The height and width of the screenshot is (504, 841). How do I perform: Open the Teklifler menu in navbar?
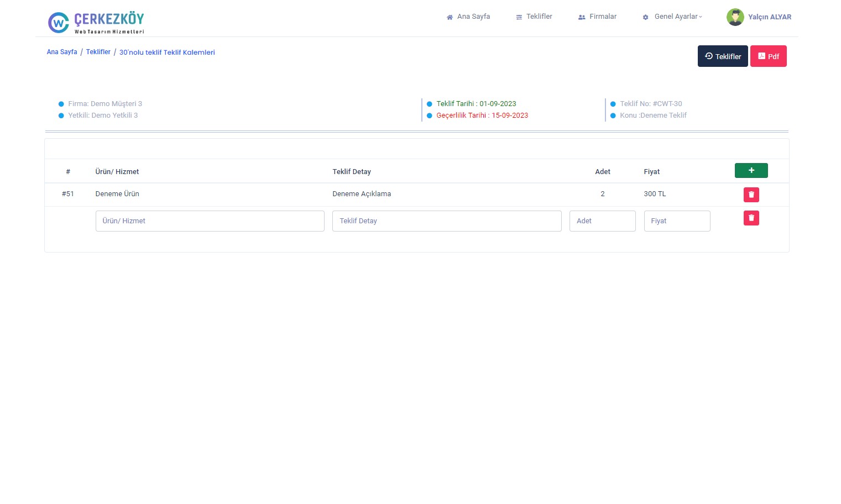point(539,17)
